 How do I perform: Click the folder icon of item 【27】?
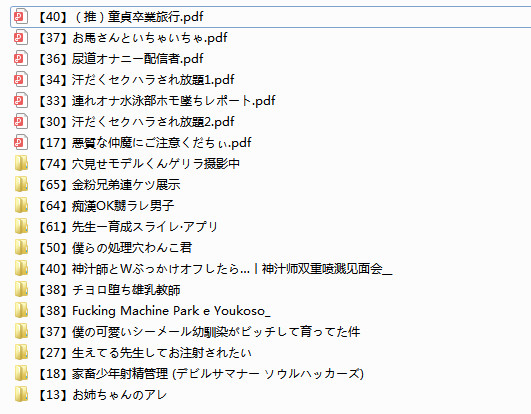coord(21,352)
